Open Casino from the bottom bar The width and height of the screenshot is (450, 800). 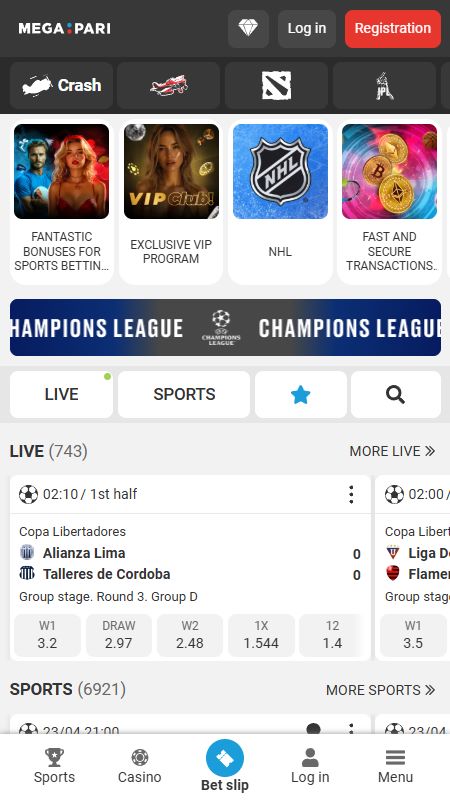(139, 766)
